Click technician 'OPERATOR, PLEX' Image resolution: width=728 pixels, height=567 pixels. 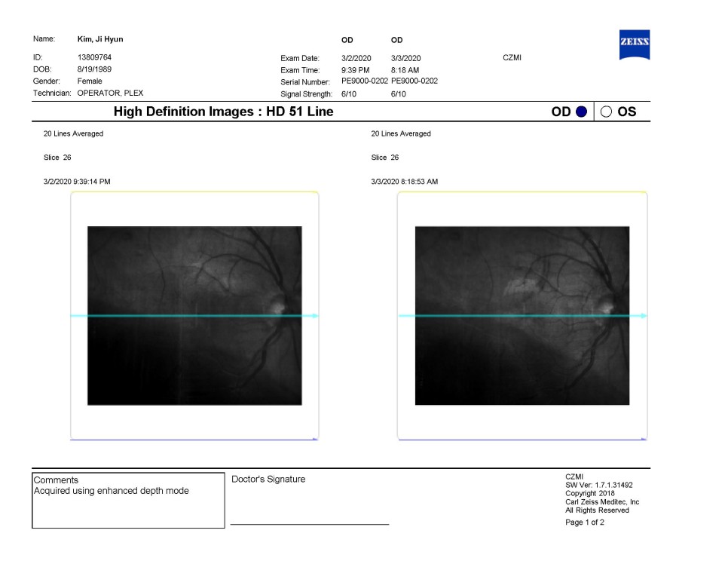click(110, 93)
